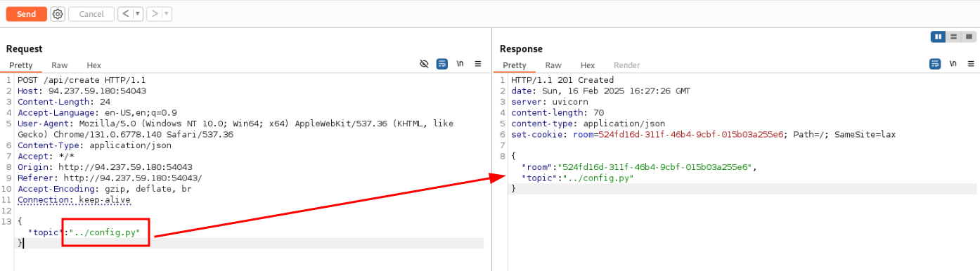
Task: Click the Host header line in the request
Action: tap(82, 91)
